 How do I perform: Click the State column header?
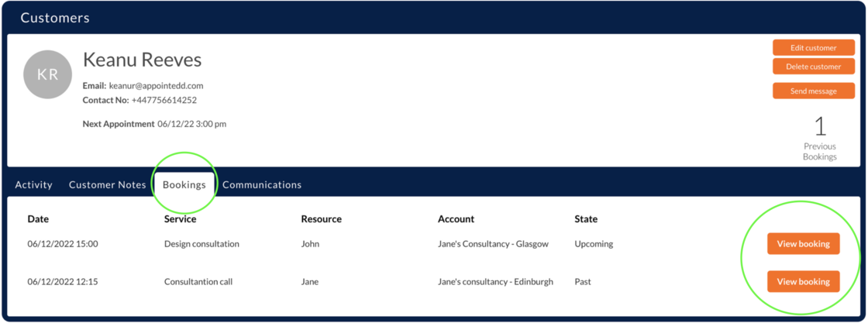tap(586, 219)
